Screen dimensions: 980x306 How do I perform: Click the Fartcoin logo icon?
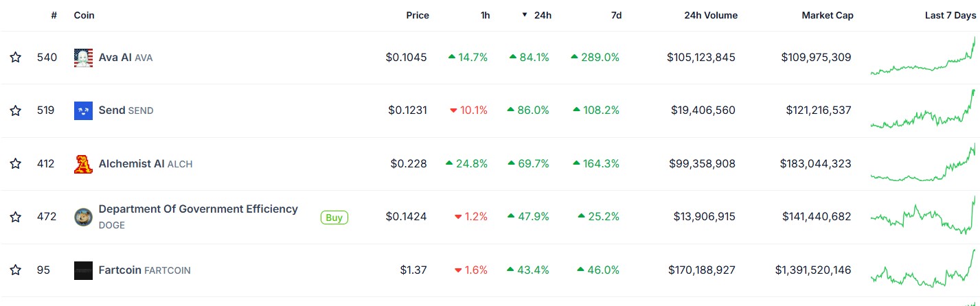tap(83, 270)
